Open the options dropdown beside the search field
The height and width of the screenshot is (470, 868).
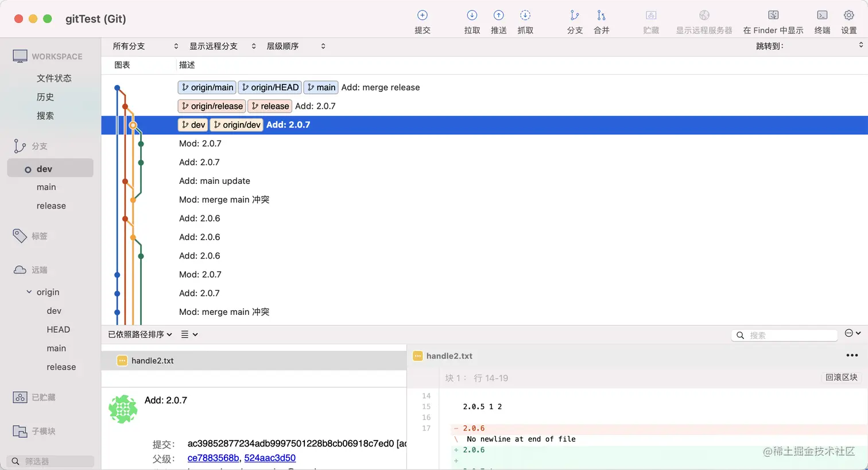[x=852, y=333]
